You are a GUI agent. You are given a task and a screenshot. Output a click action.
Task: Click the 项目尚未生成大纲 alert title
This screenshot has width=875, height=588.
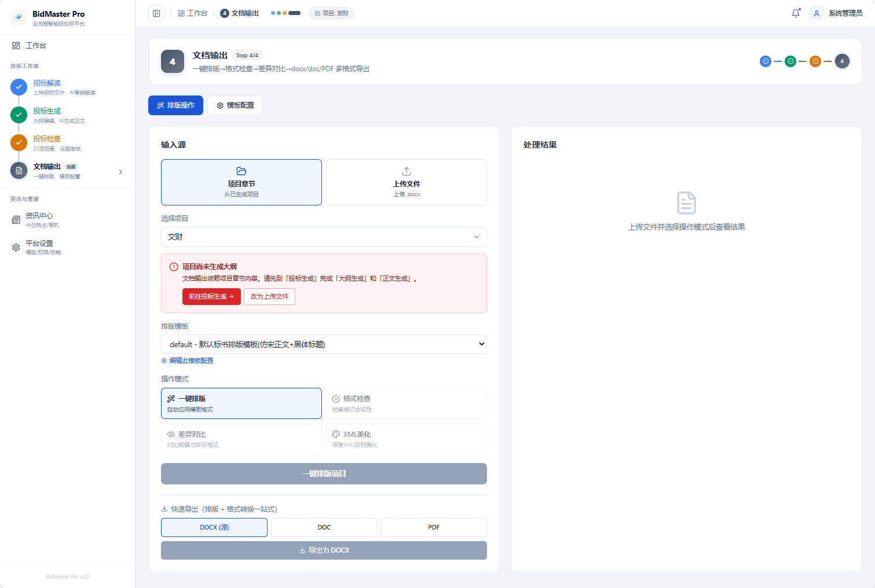click(210, 267)
